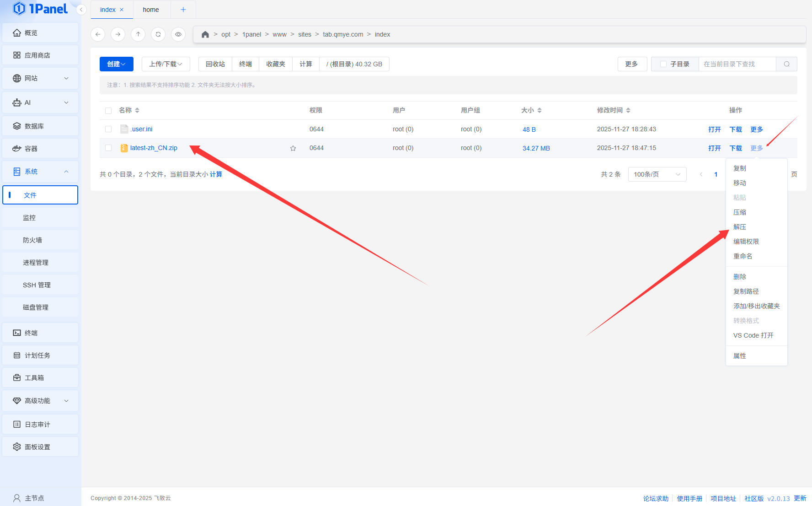Click the back navigation arrow icon
Screen dimensions: 812x506
[98, 34]
